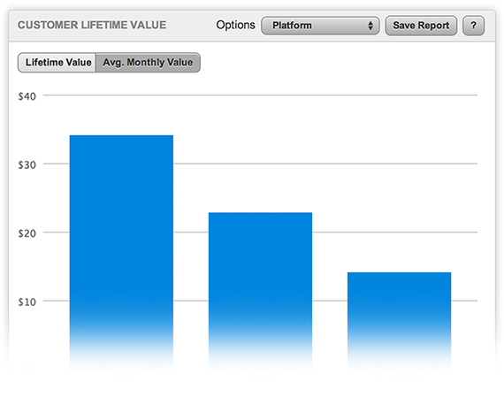The image size is (504, 420).
Task: Select the middle blue bar in chart
Action: point(260,290)
